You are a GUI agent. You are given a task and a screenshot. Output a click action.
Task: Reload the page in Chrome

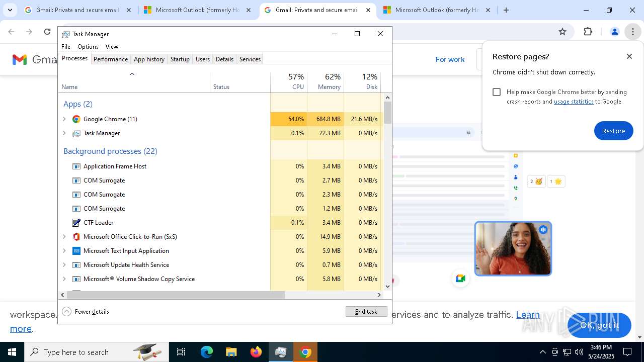[x=47, y=32]
